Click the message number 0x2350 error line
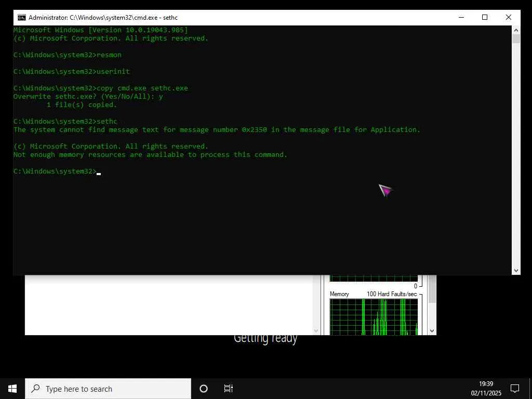532x399 pixels. click(x=217, y=129)
